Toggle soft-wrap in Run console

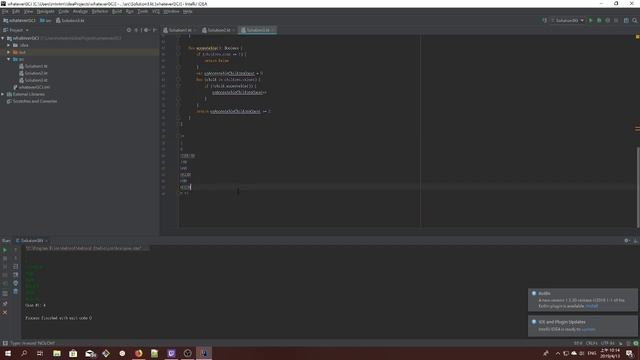[16, 267]
